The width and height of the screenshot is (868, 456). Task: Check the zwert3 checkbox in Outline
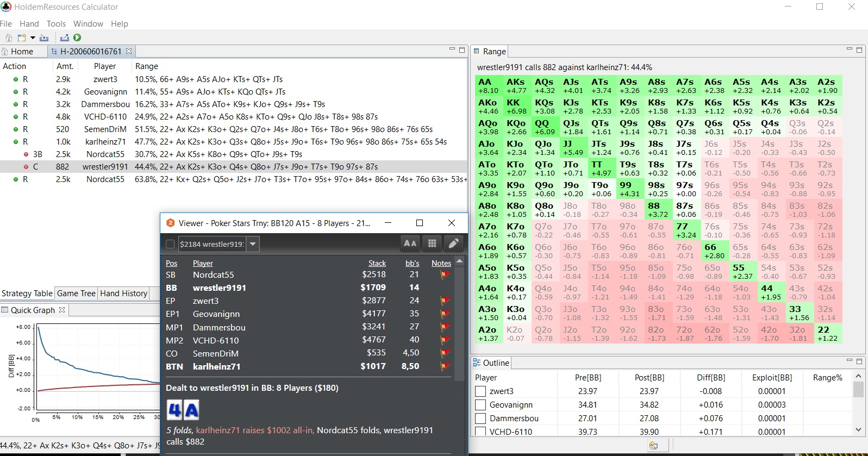pyautogui.click(x=480, y=391)
